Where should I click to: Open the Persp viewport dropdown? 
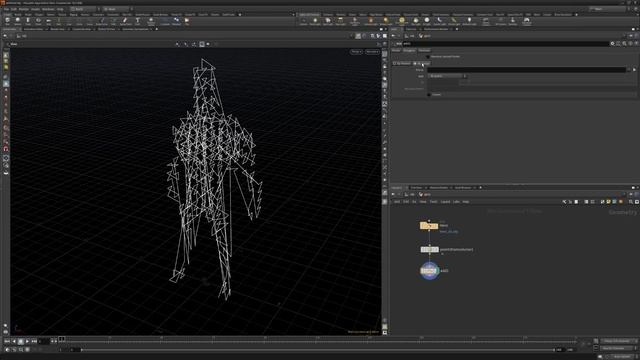click(356, 52)
